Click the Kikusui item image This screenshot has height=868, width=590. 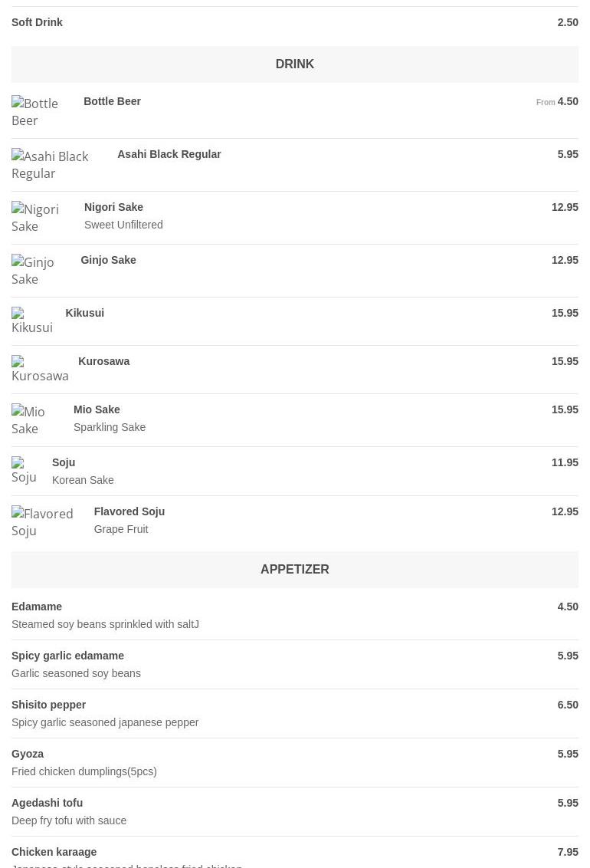32,321
